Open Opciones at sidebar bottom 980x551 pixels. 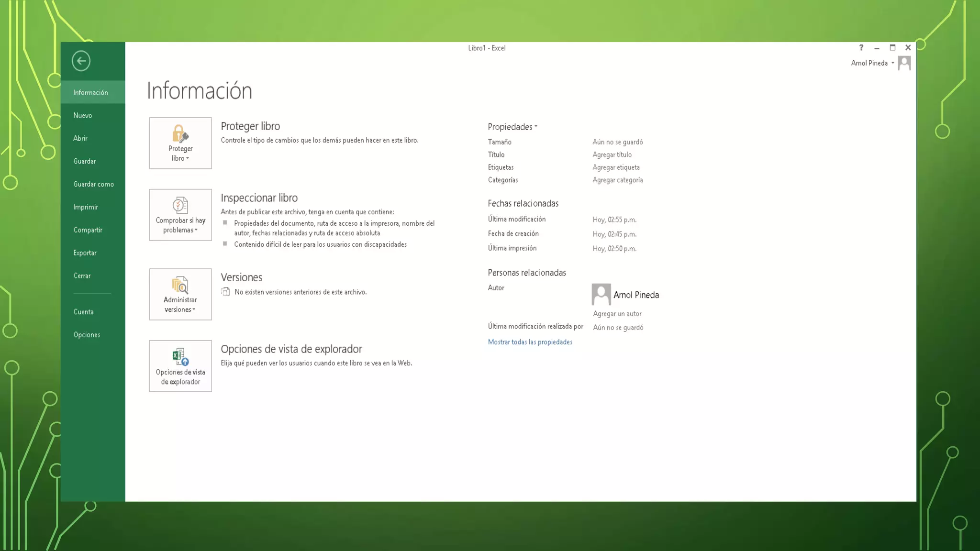pos(87,335)
